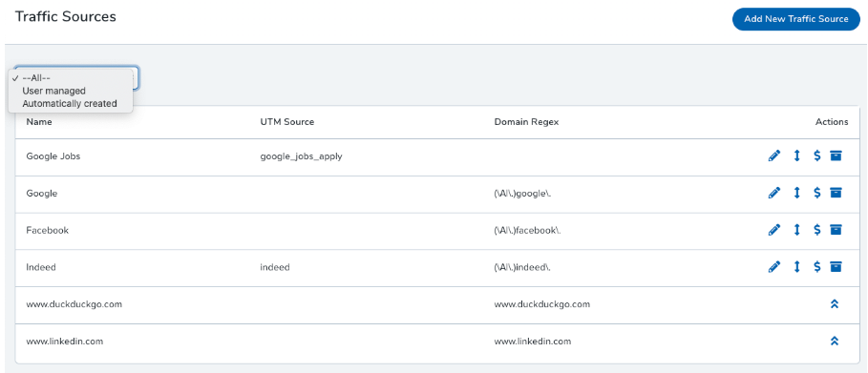
Task: Promote www.duckduckgo.com with double chevron
Action: (835, 303)
